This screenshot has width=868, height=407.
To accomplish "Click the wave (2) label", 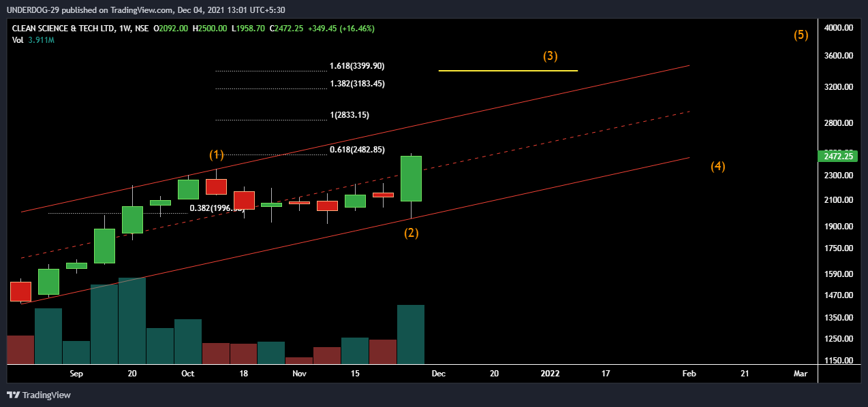I will pyautogui.click(x=412, y=233).
